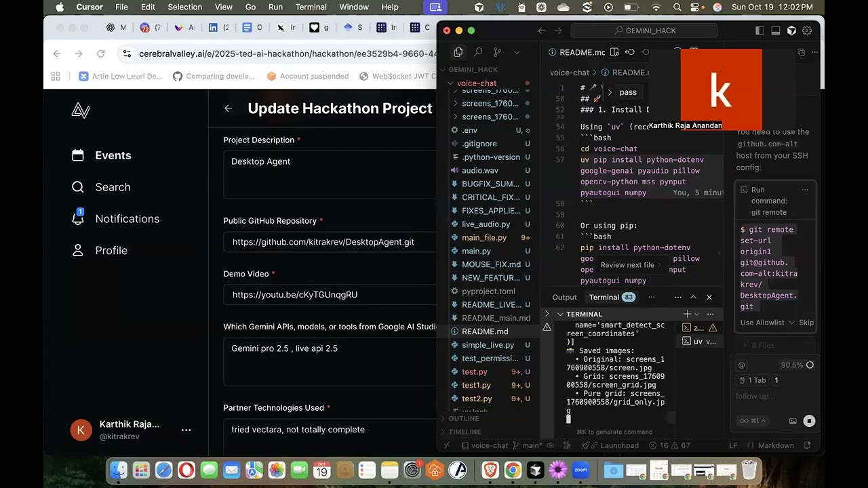Click Skip on the run command prompt
868x488 pixels.
(x=806, y=323)
